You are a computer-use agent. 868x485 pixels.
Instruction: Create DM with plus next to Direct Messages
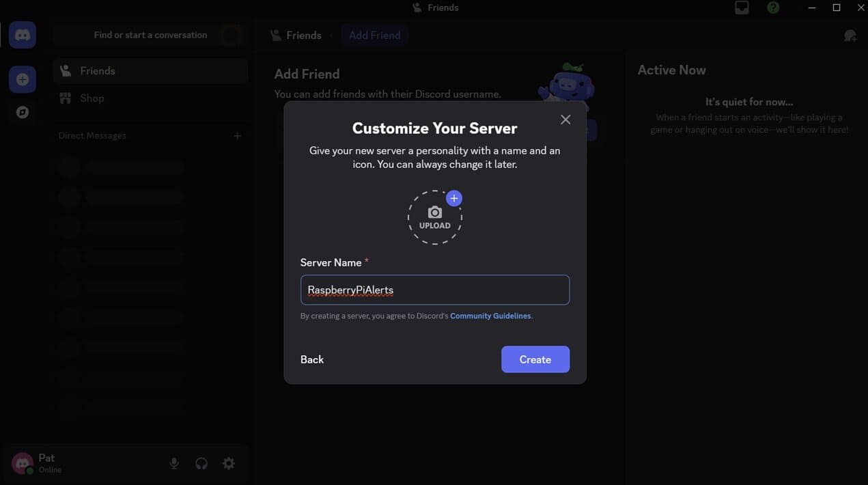pos(237,136)
